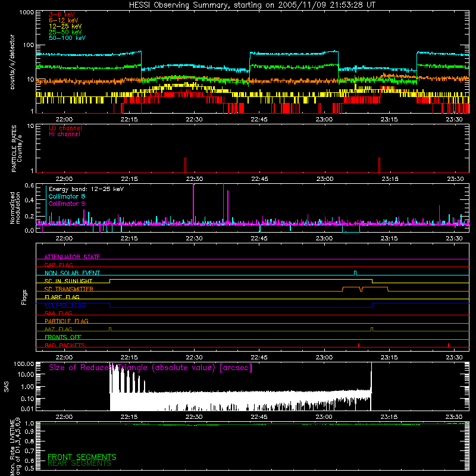The height and width of the screenshot is (476, 476).
Task: Click the 0.6 y-axis value on modulation plot
Action: 29,186
